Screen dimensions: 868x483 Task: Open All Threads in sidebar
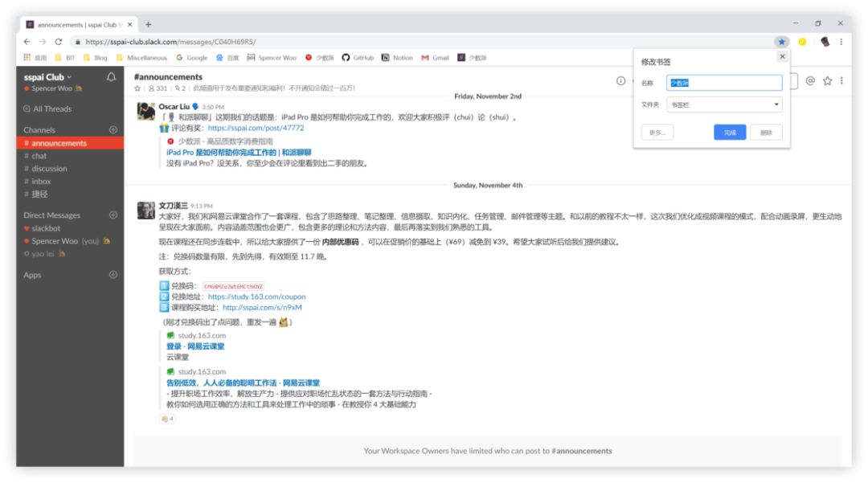(47, 109)
